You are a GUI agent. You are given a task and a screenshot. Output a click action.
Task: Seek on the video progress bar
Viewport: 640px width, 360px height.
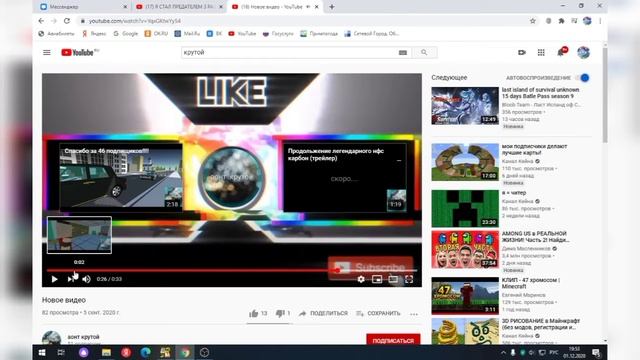(x=232, y=270)
